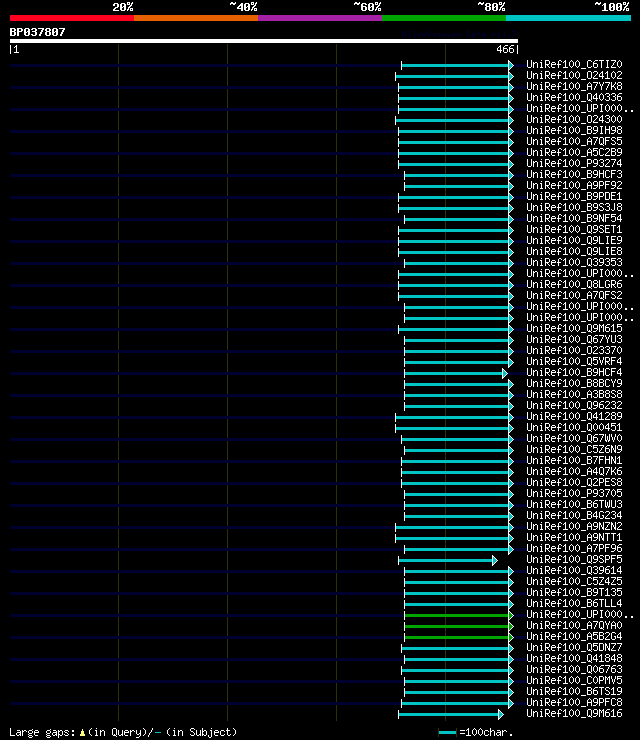Screen dimensions: 640x740
Task: Select the UniRef100_Q39353 label
Action: pyautogui.click(x=574, y=262)
